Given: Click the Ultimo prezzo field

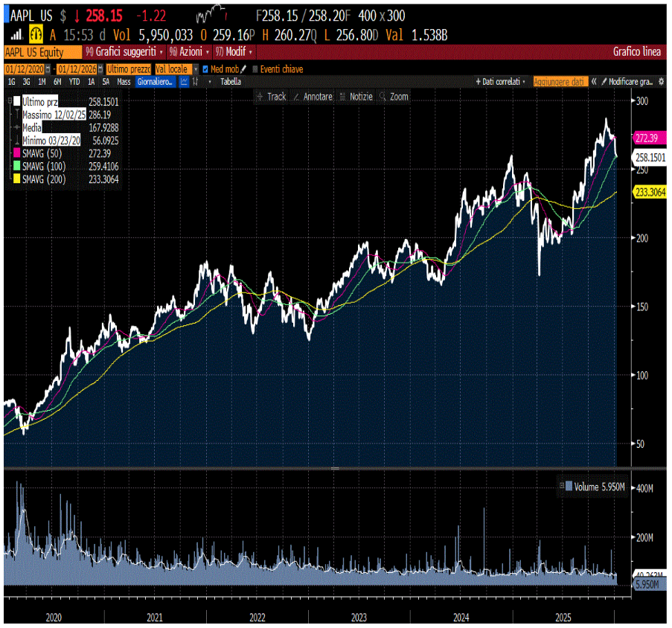Looking at the screenshot, I should [x=129, y=69].
